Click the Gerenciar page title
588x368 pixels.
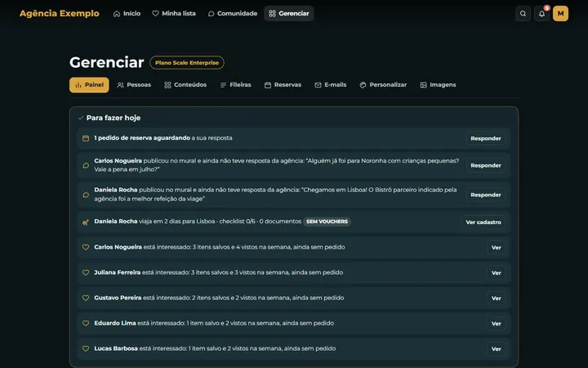pos(106,62)
